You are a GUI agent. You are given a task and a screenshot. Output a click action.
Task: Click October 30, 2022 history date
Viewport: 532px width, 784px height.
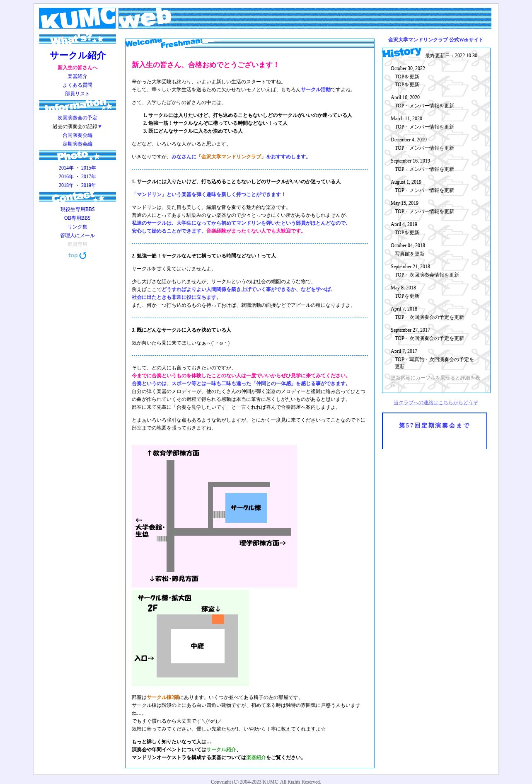pos(408,68)
